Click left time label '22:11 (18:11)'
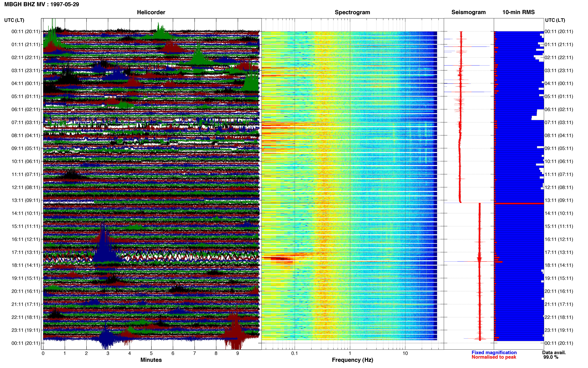The height and width of the screenshot is (368, 588). click(26, 317)
